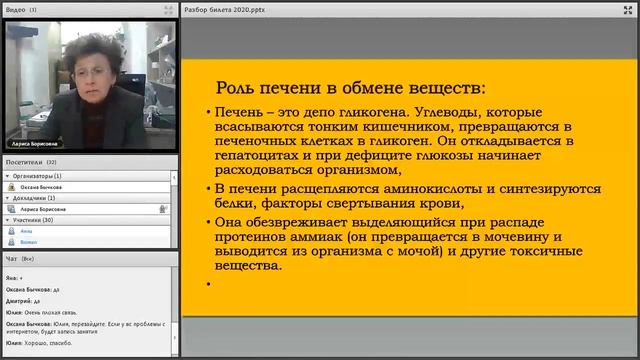The image size is (640, 360).
Task: Click the Лариса Борисовна name label on video
Action: (x=35, y=144)
